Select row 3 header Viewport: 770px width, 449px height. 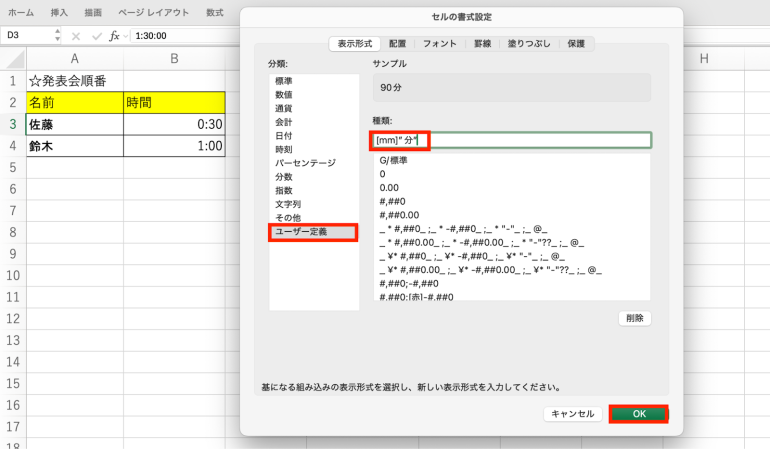13,124
